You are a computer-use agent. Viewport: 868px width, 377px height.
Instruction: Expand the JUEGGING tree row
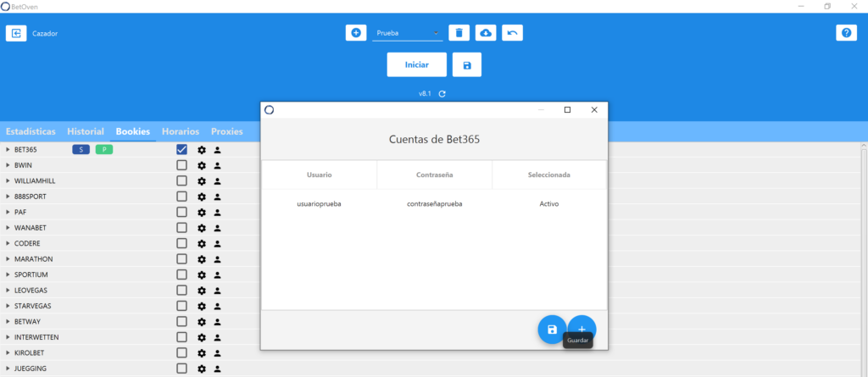[8, 369]
